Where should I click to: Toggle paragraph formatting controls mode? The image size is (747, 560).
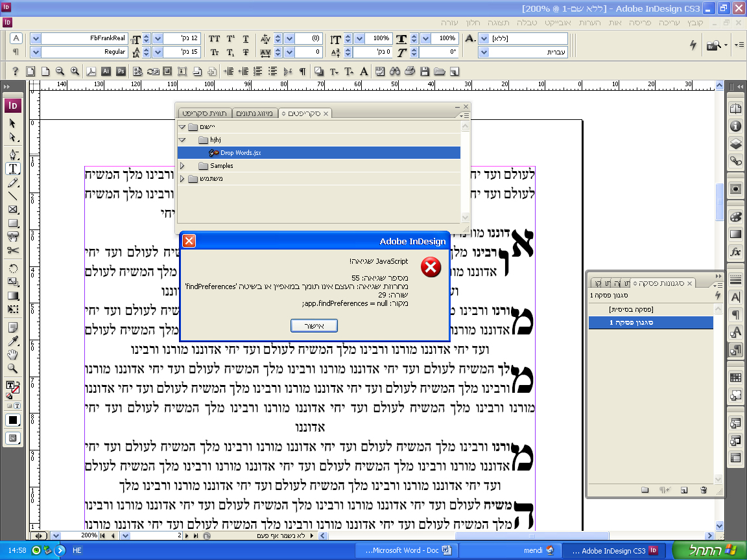(x=16, y=52)
